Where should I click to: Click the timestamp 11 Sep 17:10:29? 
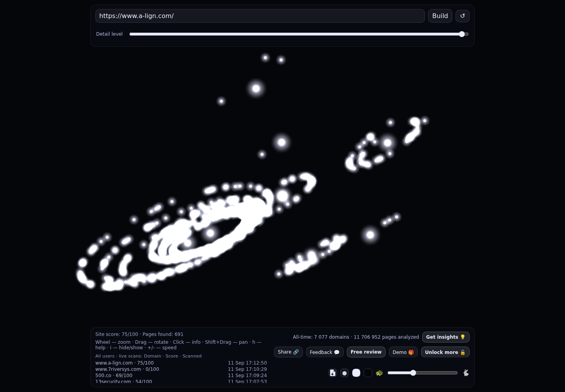[247, 369]
